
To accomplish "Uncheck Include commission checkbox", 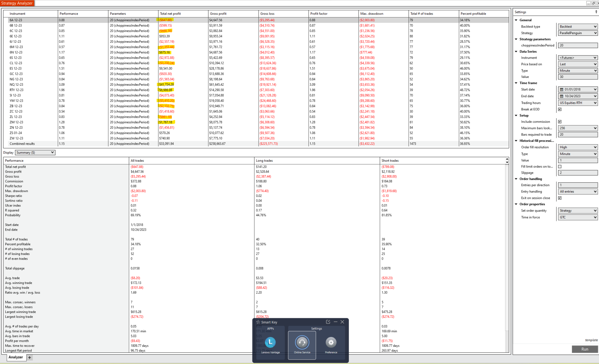I will pos(560,122).
